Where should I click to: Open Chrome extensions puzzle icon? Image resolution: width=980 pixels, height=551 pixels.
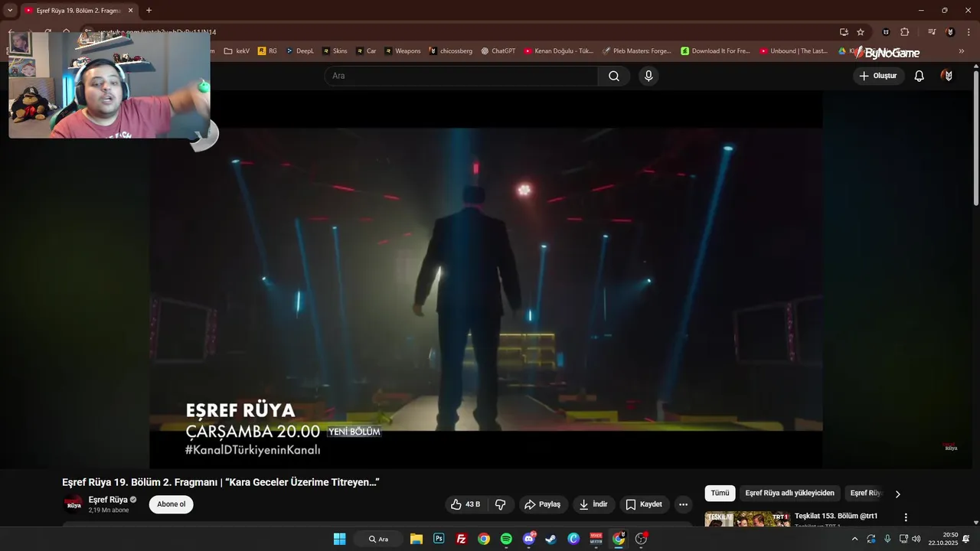click(905, 32)
